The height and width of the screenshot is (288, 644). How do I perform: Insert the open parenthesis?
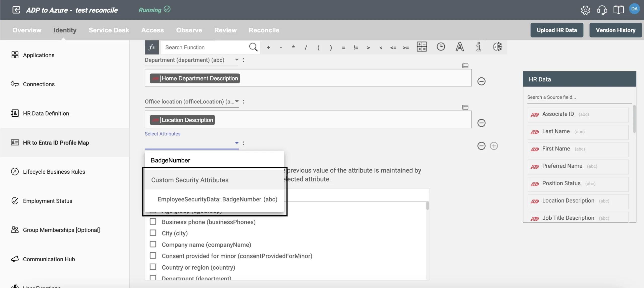tap(318, 47)
